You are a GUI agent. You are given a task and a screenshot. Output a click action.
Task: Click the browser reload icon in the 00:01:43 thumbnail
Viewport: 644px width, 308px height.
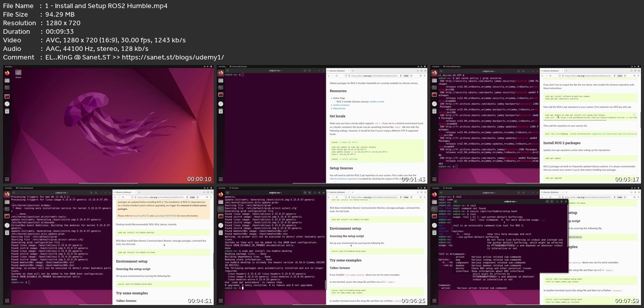(336, 75)
